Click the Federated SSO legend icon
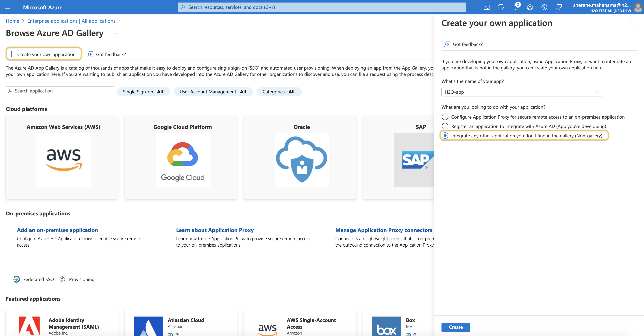 (16, 279)
